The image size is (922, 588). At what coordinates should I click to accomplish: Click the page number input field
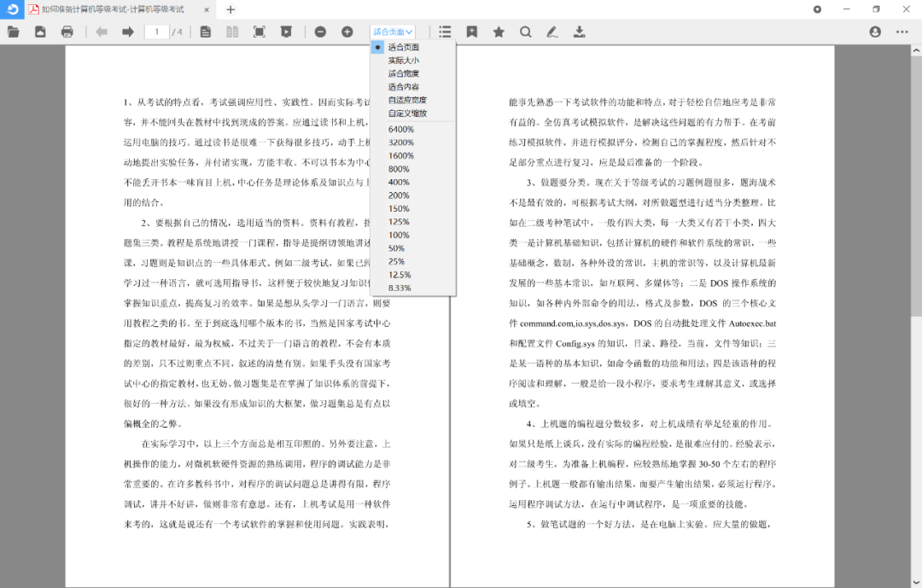click(x=156, y=32)
